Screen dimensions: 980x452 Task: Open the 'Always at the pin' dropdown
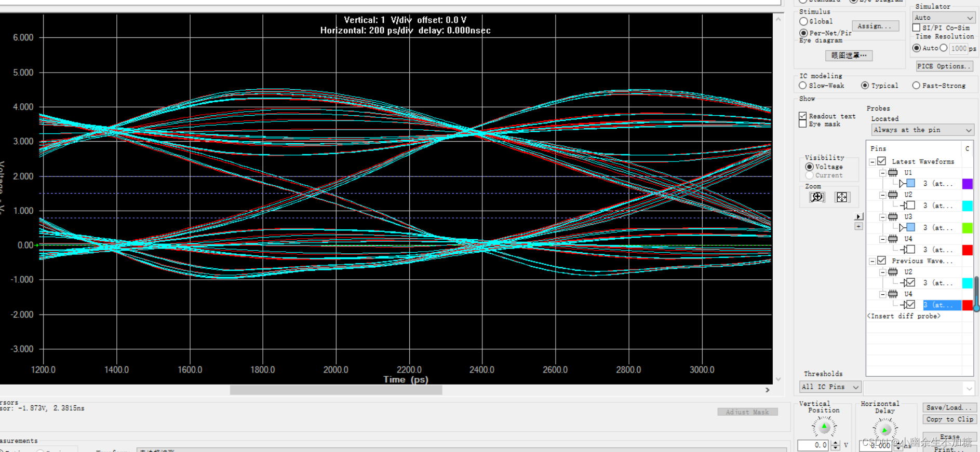click(x=922, y=130)
